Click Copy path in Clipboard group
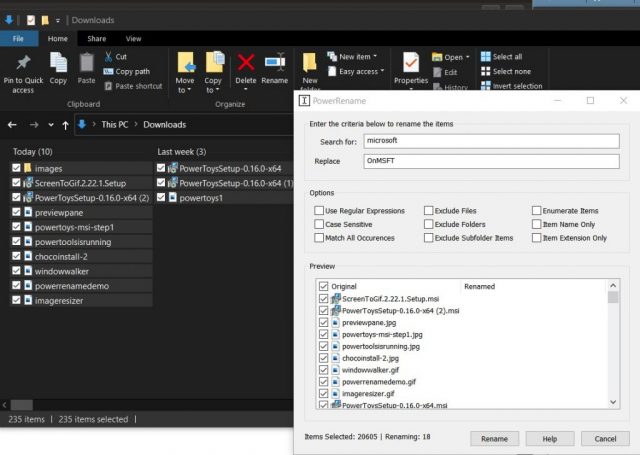 coord(127,71)
